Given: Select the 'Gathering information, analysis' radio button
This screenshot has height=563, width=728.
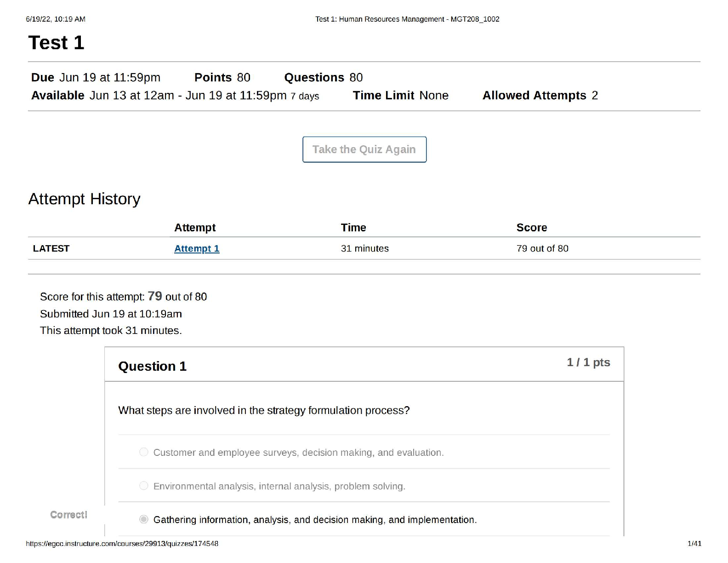Looking at the screenshot, I should [x=144, y=519].
